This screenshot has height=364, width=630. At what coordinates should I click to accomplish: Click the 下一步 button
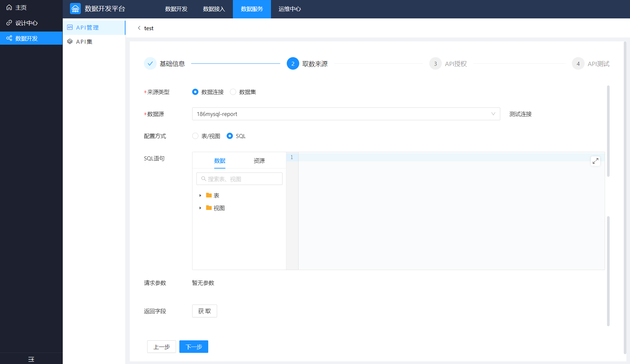click(x=193, y=347)
